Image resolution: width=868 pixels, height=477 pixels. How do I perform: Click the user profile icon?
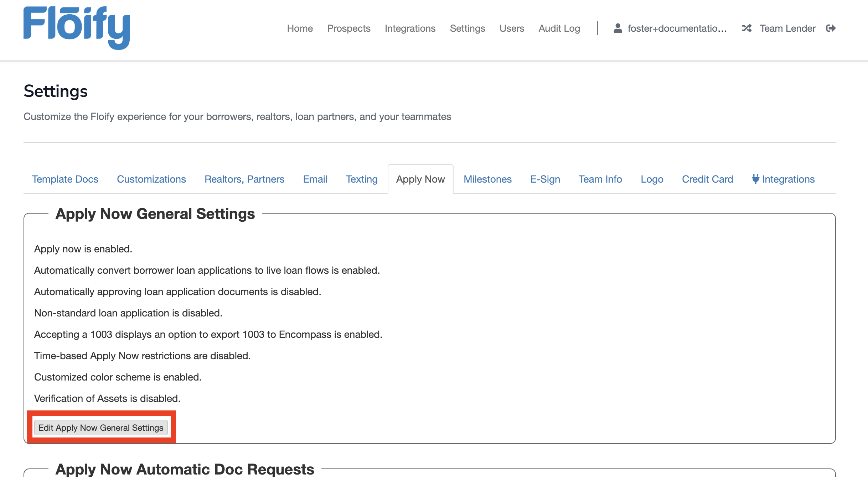(x=618, y=28)
